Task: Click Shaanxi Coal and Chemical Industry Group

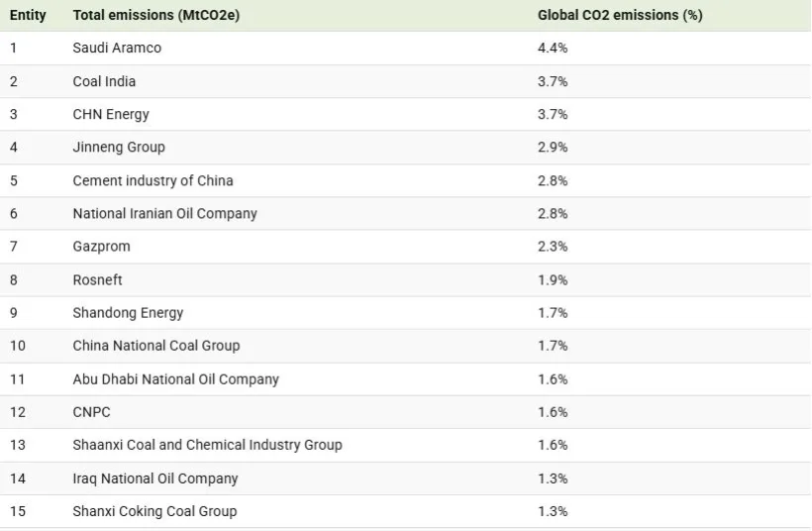Action: click(207, 445)
